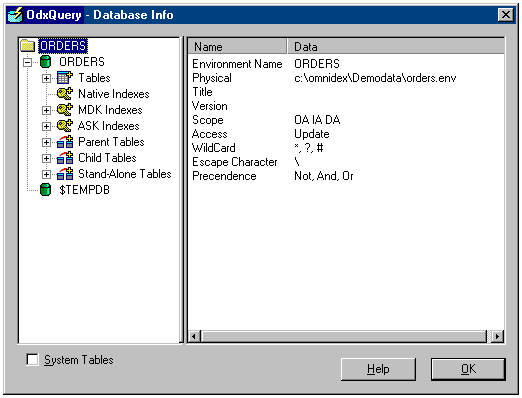Select the ORDERS database tree label
522x398 pixels.
tap(82, 62)
